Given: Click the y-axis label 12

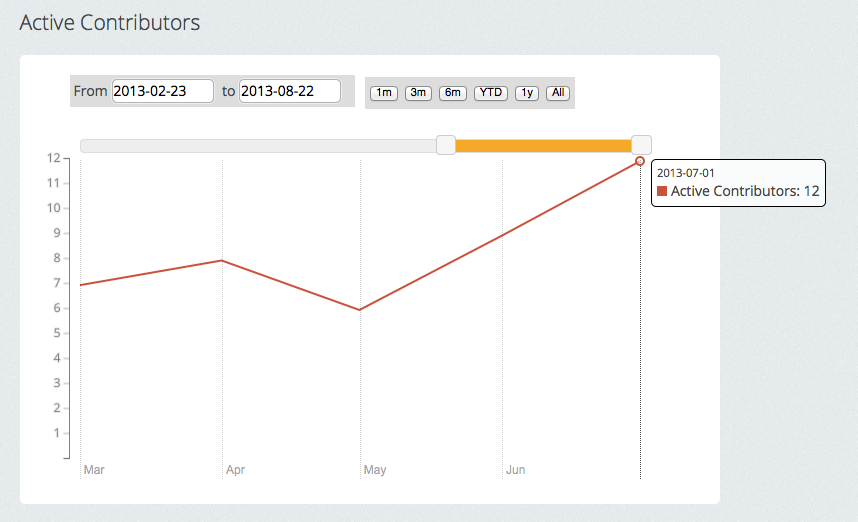Looking at the screenshot, I should (x=54, y=158).
